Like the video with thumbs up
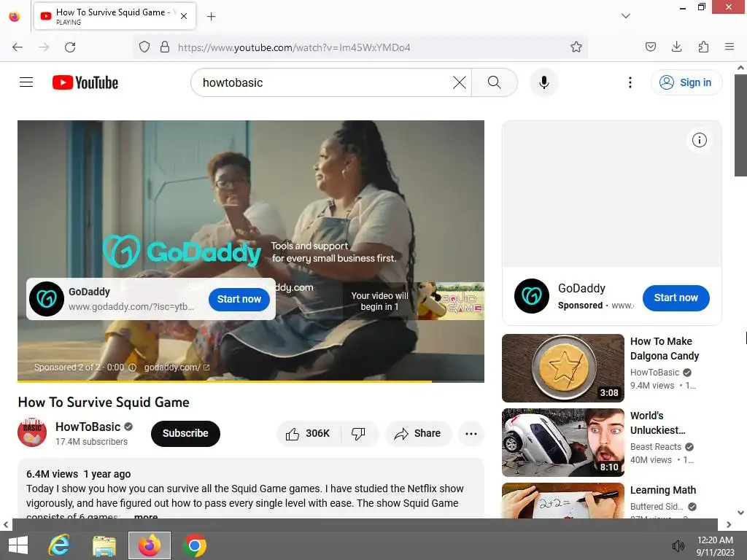This screenshot has height=560, width=747. tap(308, 433)
